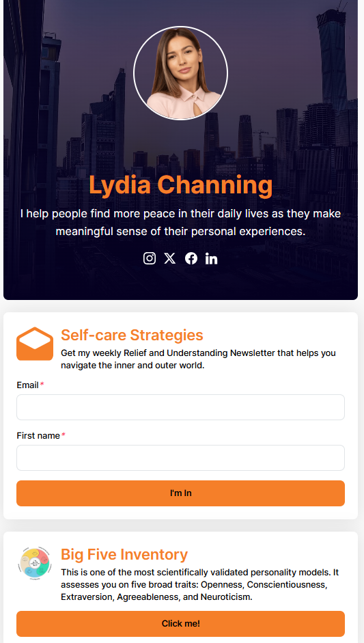Submit newsletter signup with I'm In button

pyautogui.click(x=180, y=493)
